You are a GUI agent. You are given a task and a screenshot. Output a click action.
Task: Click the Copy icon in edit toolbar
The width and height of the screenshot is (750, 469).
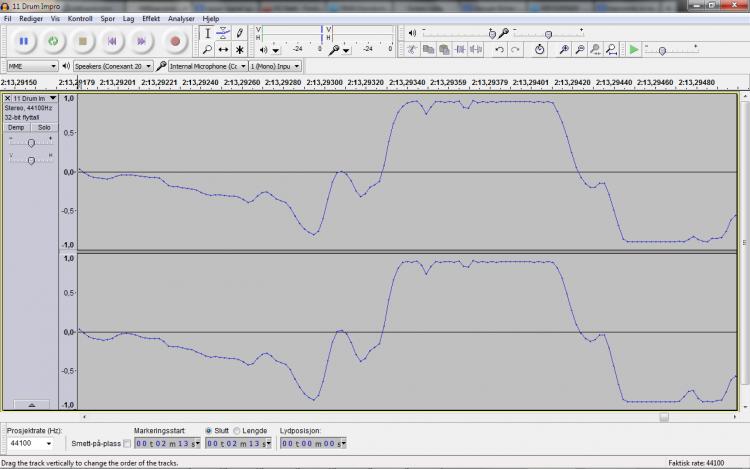[428, 50]
